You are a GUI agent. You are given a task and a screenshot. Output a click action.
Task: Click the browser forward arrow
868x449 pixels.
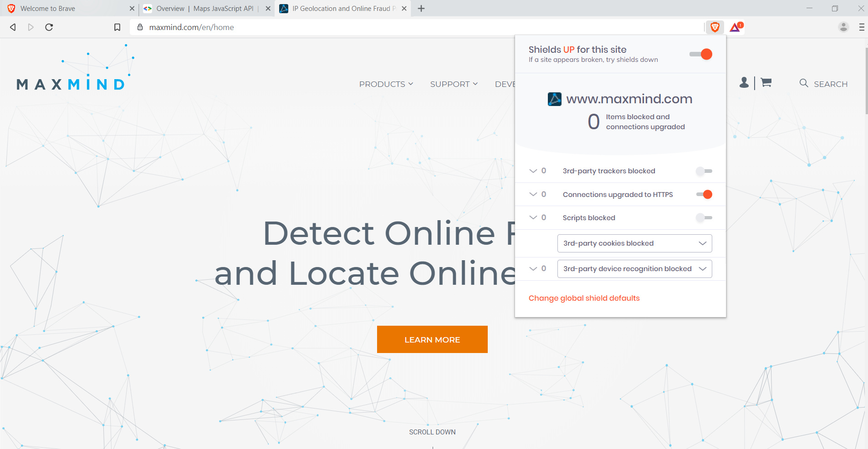coord(31,27)
